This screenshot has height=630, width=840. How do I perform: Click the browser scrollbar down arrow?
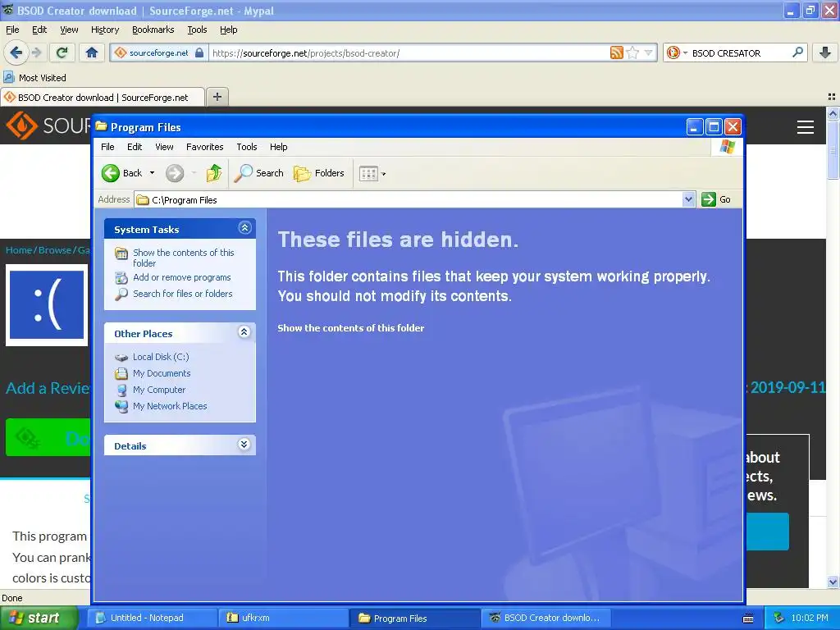click(x=833, y=582)
